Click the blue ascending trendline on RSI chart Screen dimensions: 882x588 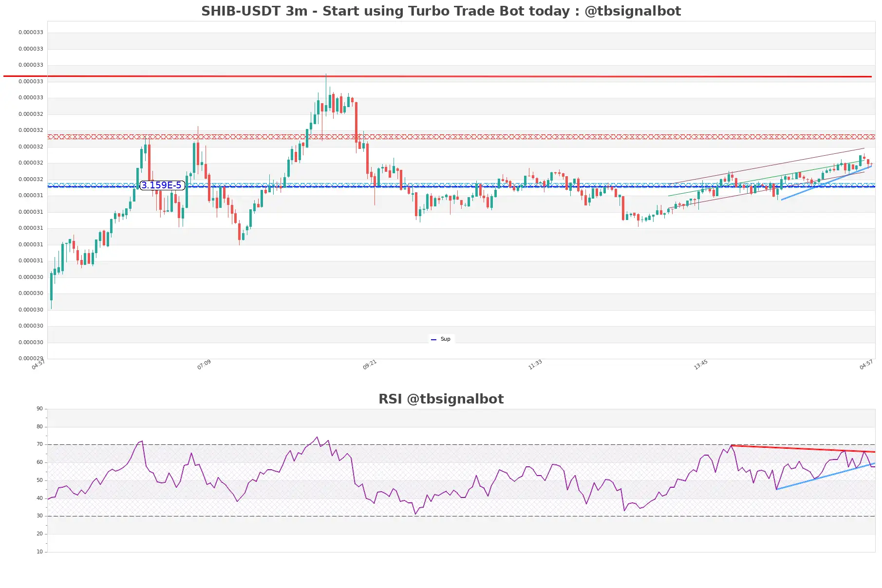(x=826, y=476)
